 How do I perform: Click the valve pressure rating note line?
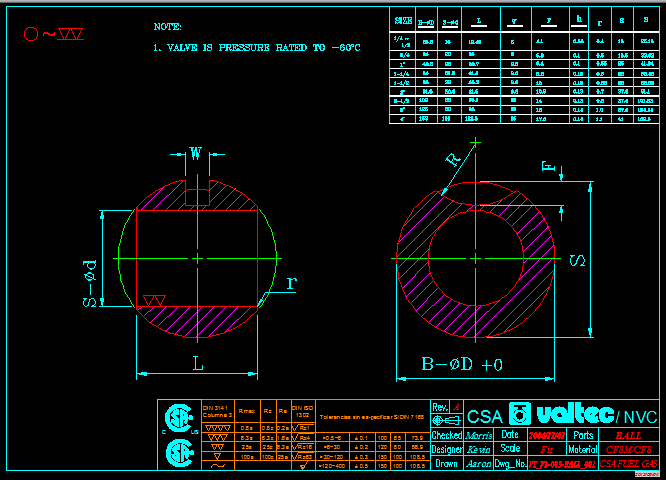(257, 47)
